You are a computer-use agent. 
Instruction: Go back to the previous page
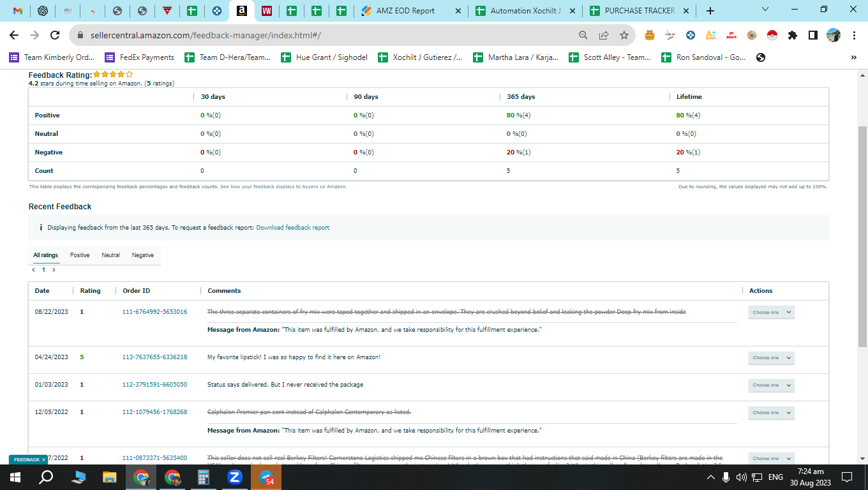click(14, 36)
